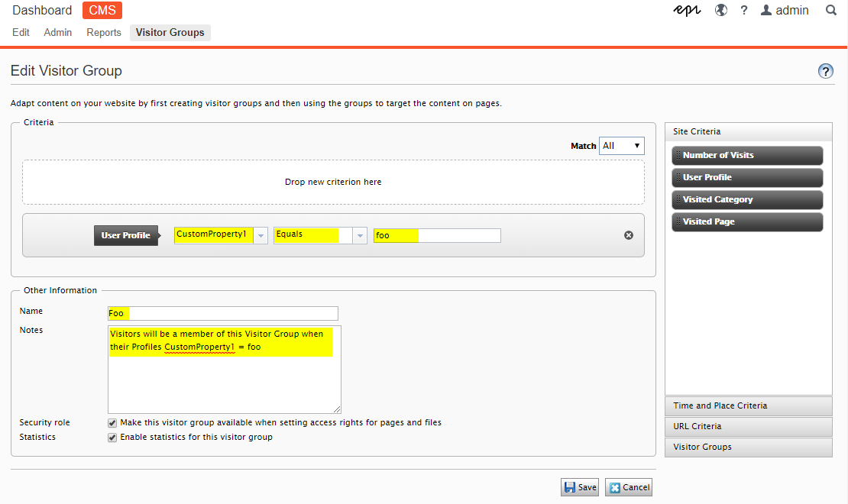This screenshot has width=848, height=504.
Task: Select the Reports menu item
Action: click(x=103, y=32)
